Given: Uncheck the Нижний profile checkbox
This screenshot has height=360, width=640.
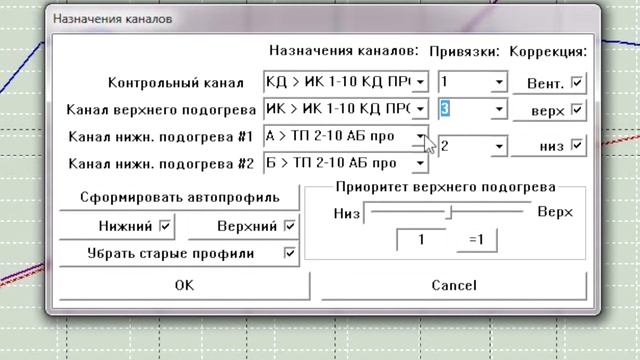Looking at the screenshot, I should [x=165, y=226].
